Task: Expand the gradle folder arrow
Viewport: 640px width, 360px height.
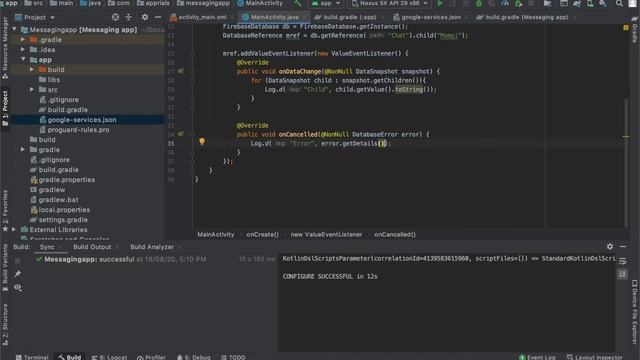Action: point(23,150)
